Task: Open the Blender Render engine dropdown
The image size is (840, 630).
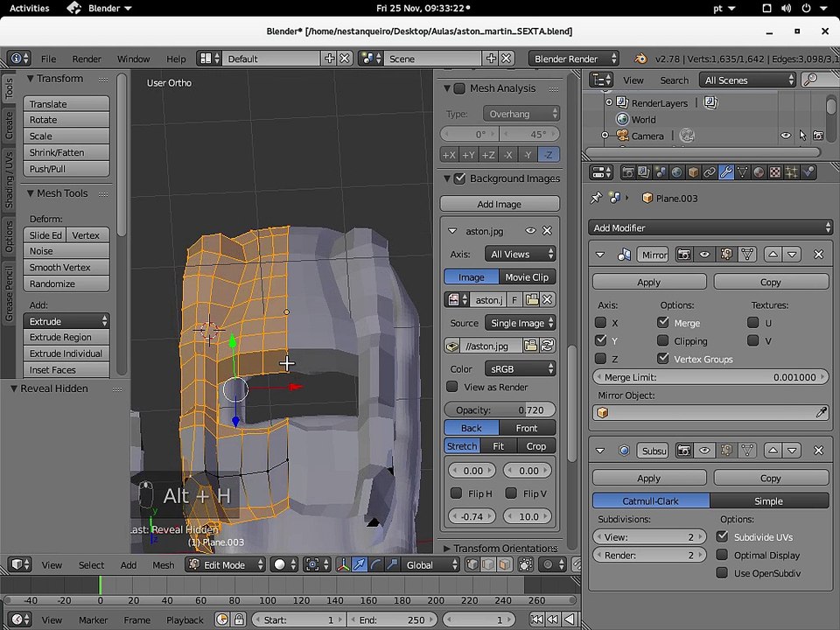Action: [574, 59]
